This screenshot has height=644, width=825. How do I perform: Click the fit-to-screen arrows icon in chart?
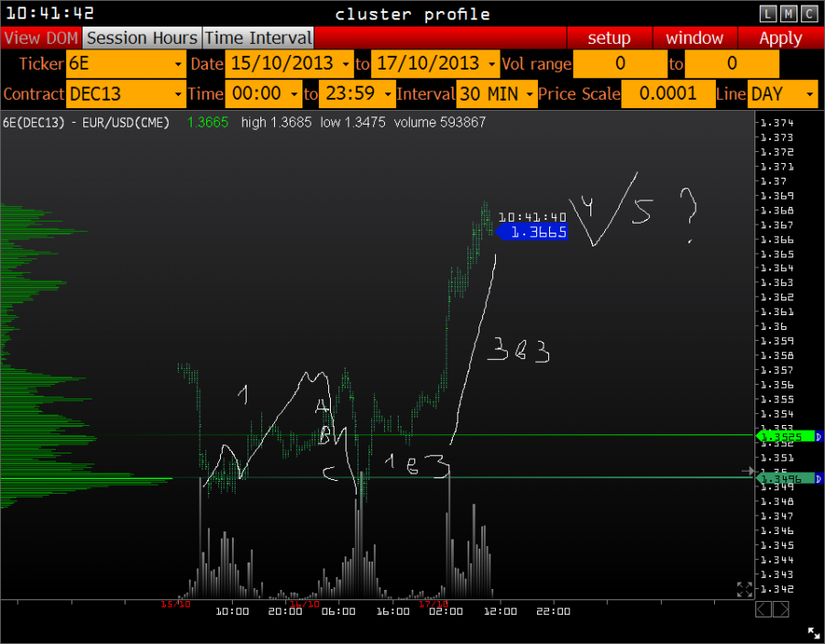click(x=744, y=589)
